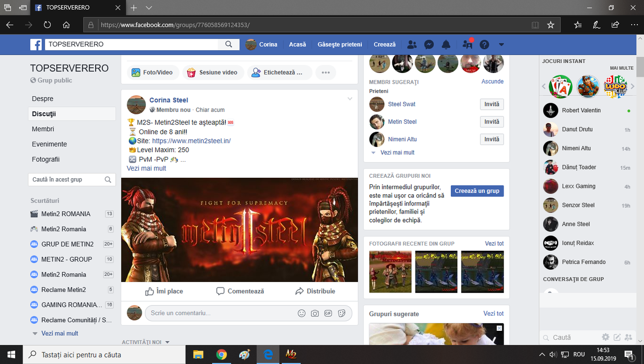The image size is (644, 364).
Task: Click the Acasă header link
Action: coord(297,44)
